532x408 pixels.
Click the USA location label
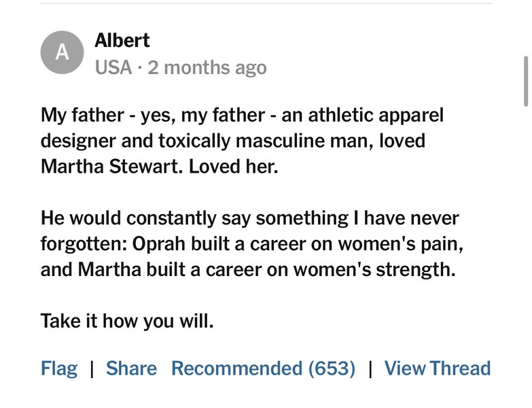coord(113,67)
